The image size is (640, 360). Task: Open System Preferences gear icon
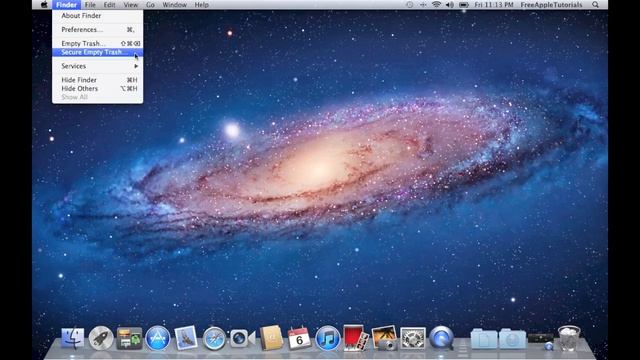click(413, 338)
